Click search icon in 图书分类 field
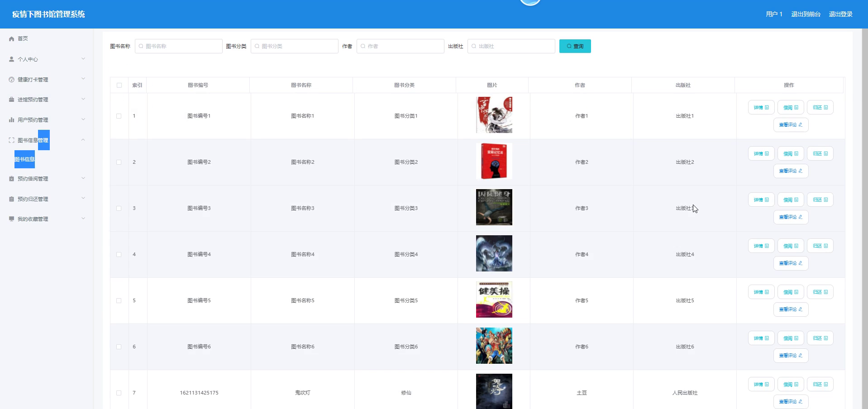Viewport: 868px width, 409px height. (x=257, y=46)
